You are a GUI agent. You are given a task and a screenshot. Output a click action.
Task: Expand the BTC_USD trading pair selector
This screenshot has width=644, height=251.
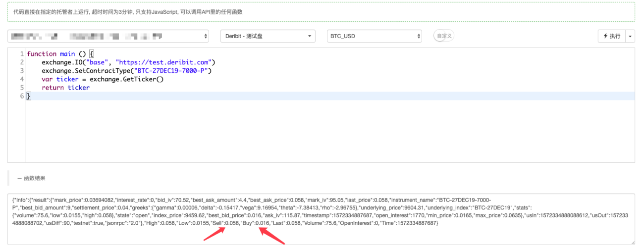click(375, 36)
